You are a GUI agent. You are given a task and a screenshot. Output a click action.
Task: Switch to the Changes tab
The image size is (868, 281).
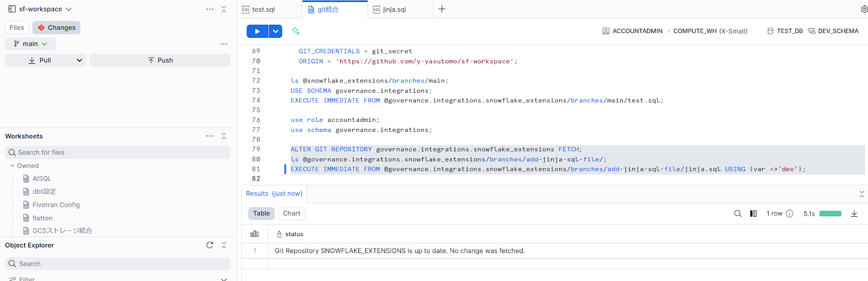[56, 28]
